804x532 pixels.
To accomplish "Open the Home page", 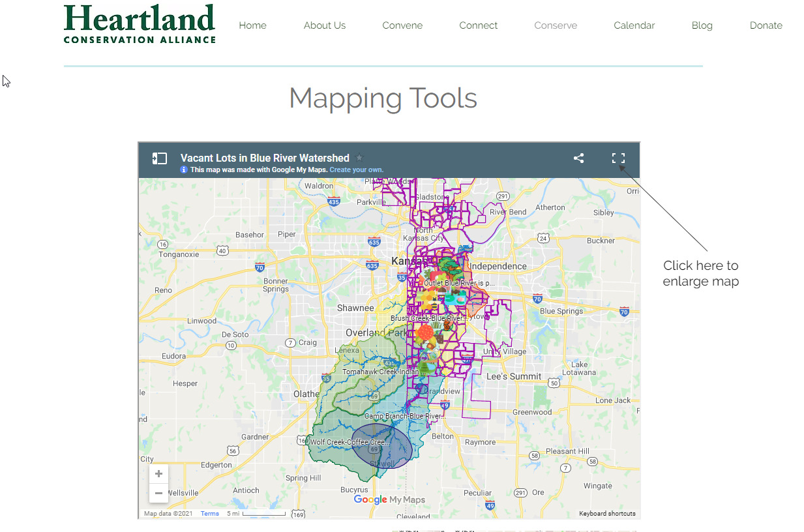I will tap(252, 25).
